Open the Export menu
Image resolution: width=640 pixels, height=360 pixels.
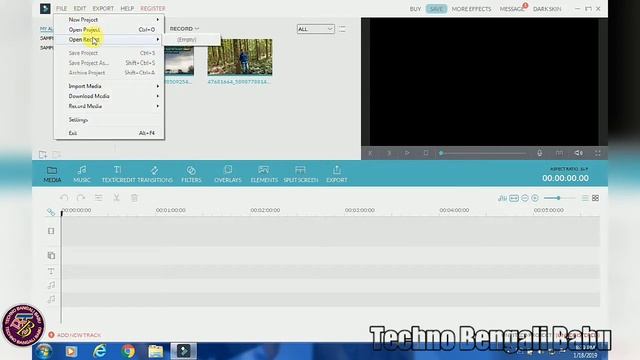point(103,9)
